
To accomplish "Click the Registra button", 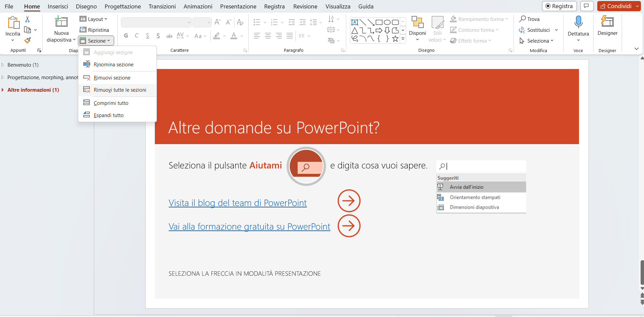I will [559, 6].
